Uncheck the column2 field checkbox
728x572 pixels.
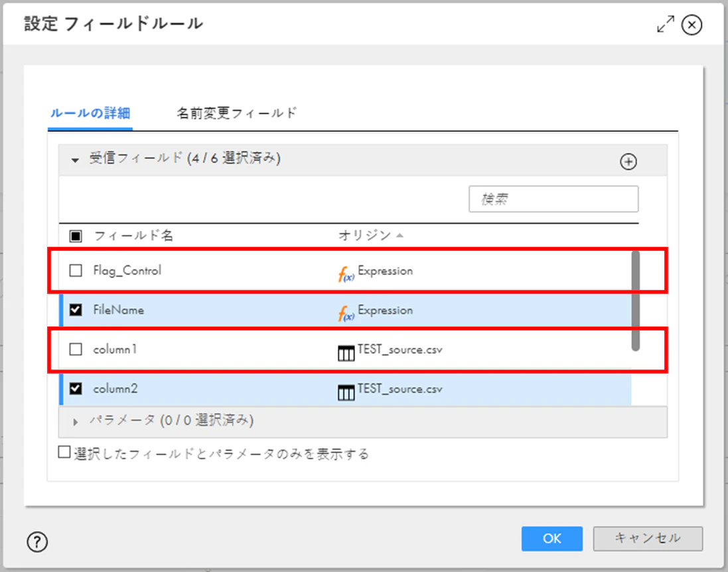(76, 389)
